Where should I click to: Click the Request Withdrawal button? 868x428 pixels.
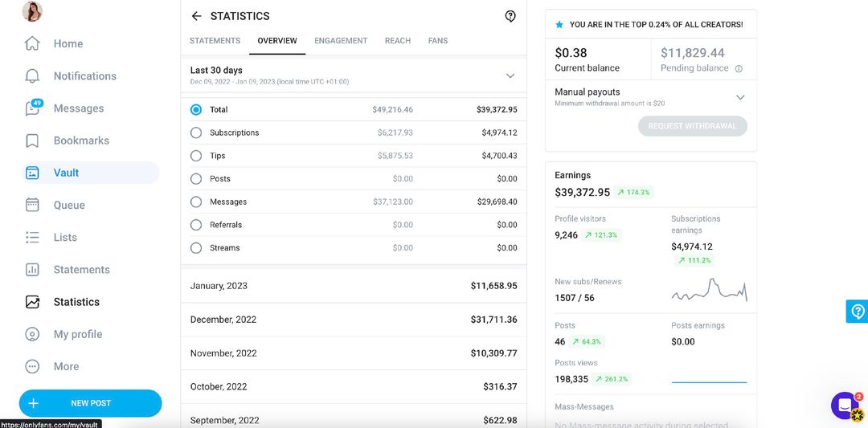tap(693, 125)
